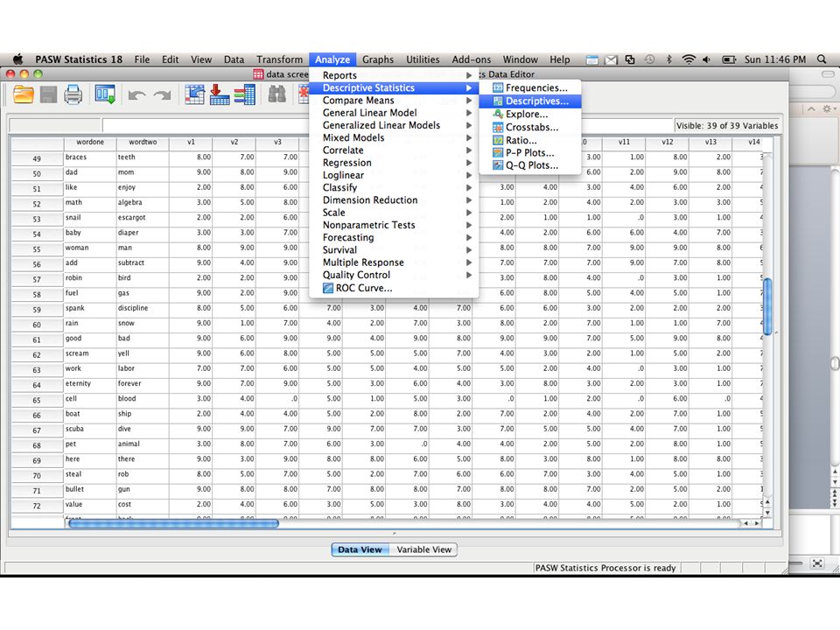The width and height of the screenshot is (840, 630).
Task: Open Crosstabs... from the submenu
Action: (530, 127)
